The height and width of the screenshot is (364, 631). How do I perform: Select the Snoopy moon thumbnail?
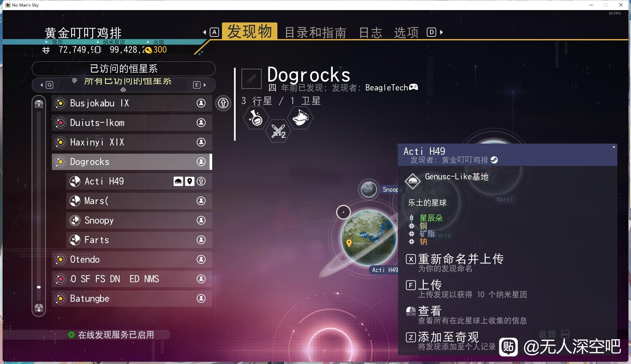[369, 189]
